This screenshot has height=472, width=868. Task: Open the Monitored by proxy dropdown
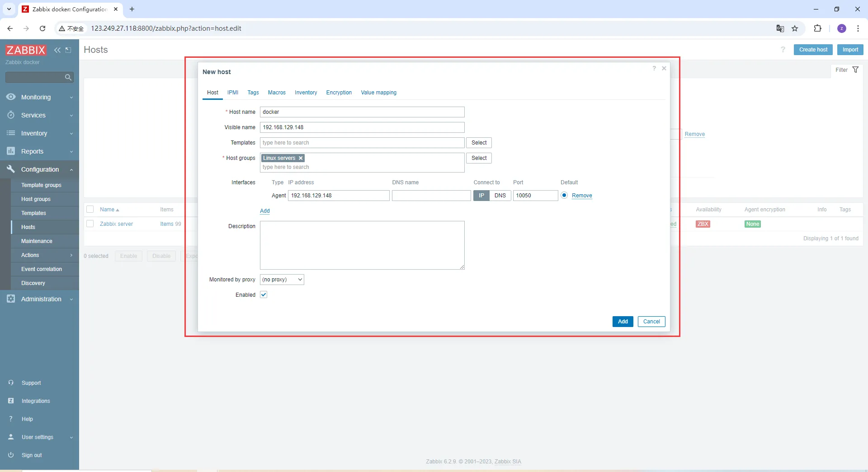[282, 280]
